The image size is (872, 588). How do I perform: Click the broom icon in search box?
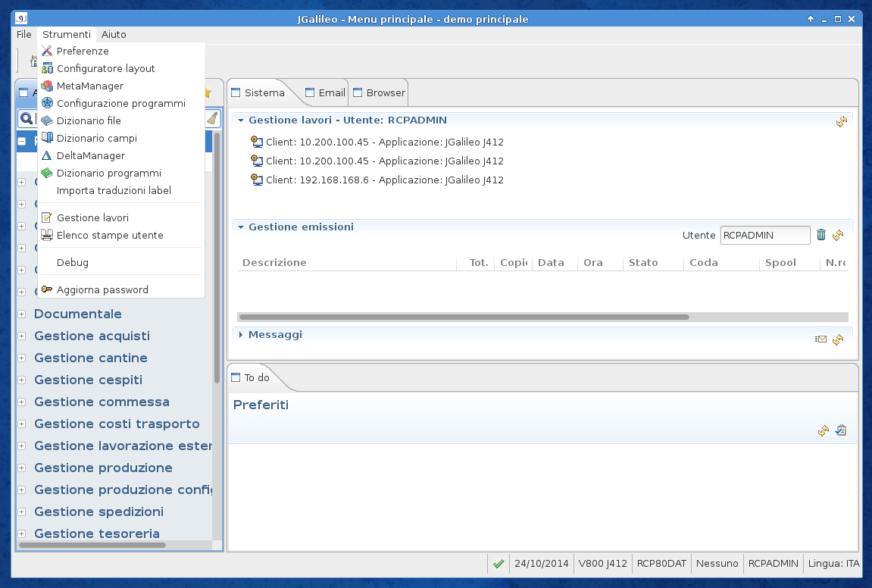coord(212,118)
